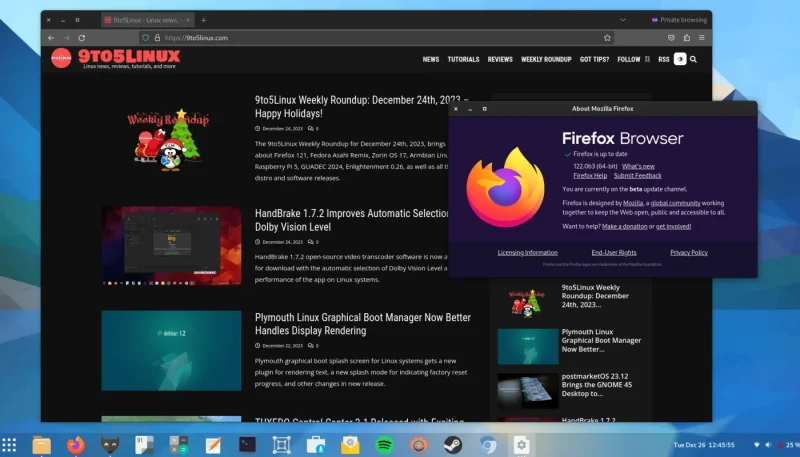
Task: Open the app launcher grid on taskbar
Action: tap(9, 444)
